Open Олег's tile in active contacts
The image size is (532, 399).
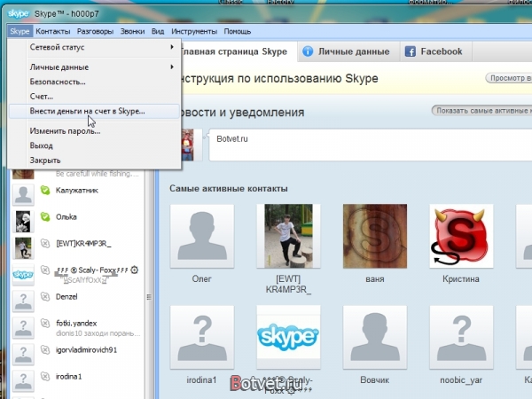coord(202,236)
